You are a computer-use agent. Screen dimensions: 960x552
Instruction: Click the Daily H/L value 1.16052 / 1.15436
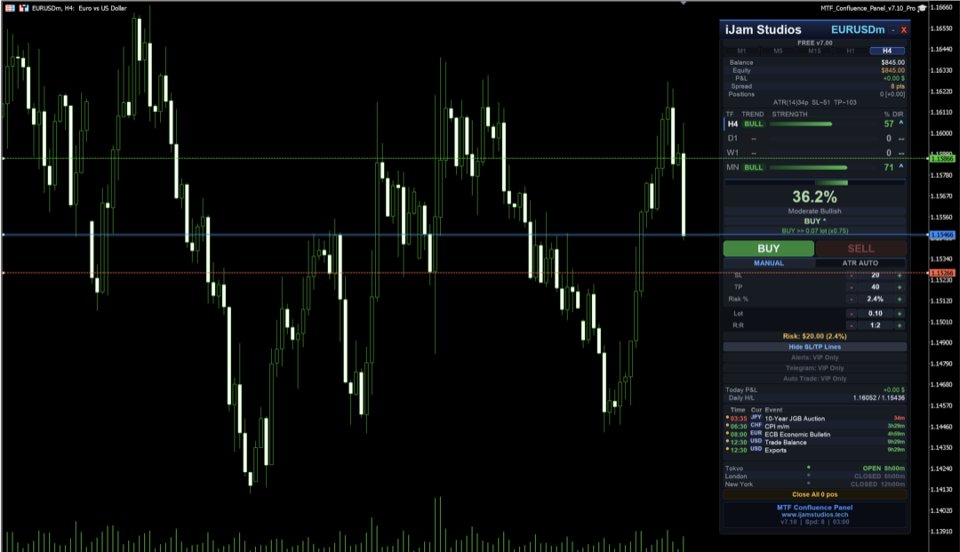(x=879, y=398)
